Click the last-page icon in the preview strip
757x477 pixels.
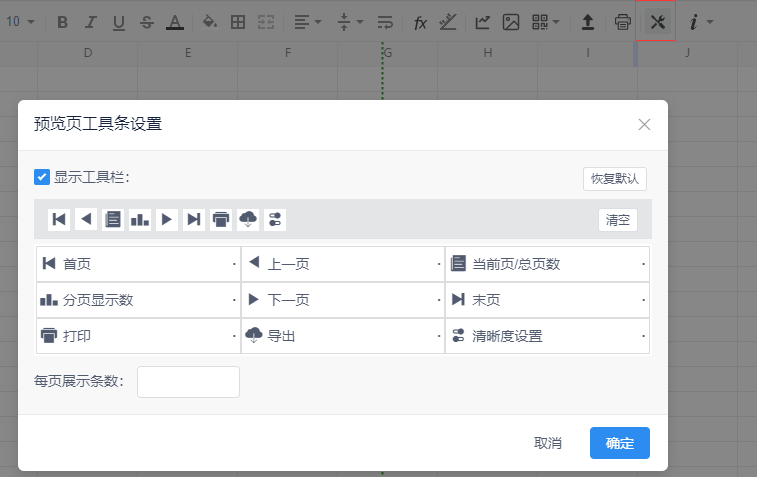(194, 220)
